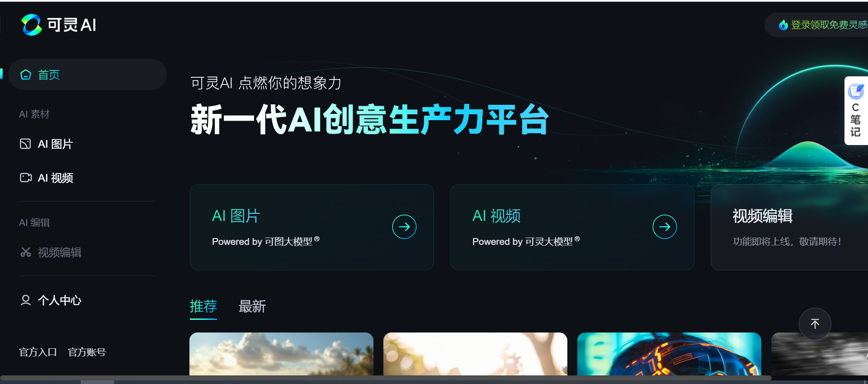Open AI 图片 from the sidebar
Screen dimensions: 868x384
click(46, 144)
